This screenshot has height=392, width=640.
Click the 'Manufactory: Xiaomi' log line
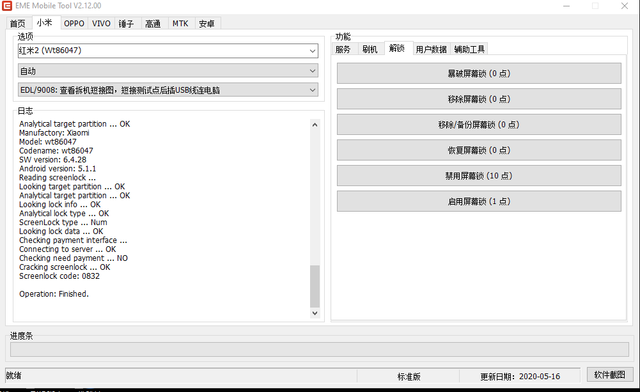[x=54, y=133]
